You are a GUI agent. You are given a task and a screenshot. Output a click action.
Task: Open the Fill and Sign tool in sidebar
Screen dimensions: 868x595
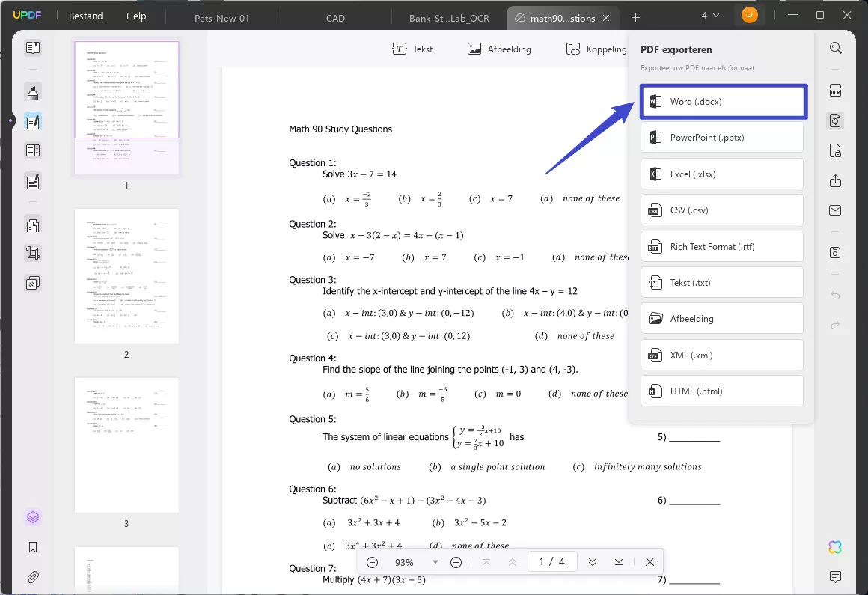coord(33,181)
